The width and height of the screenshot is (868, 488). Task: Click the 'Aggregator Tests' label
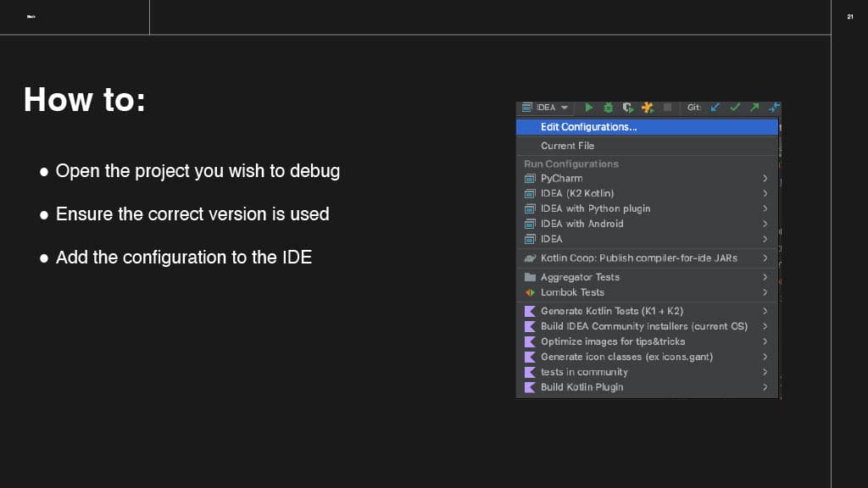click(580, 277)
